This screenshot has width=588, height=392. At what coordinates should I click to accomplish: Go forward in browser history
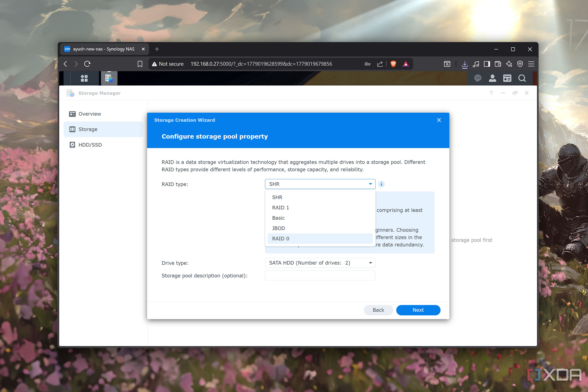[76, 64]
